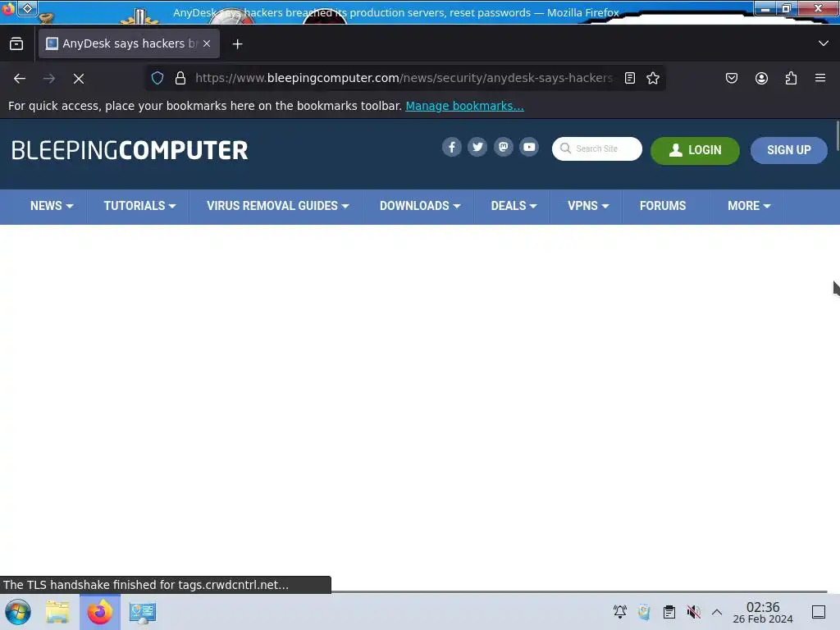Expand hidden tray icons arrow
Viewport: 840px width, 630px height.
click(x=717, y=612)
